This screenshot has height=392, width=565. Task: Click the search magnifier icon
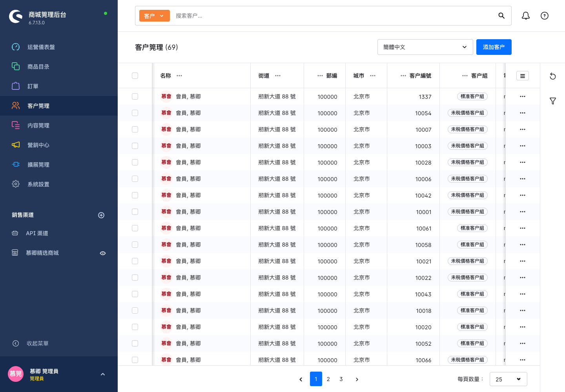(x=501, y=16)
